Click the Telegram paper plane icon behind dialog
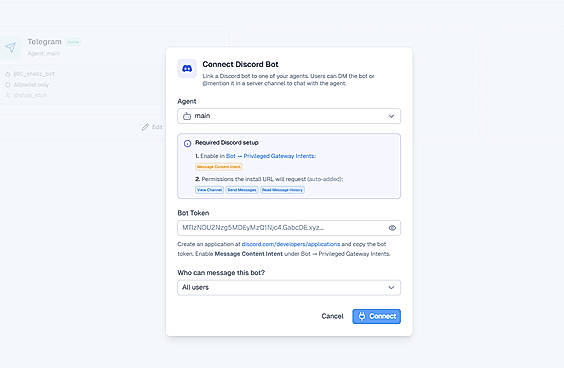 point(11,47)
